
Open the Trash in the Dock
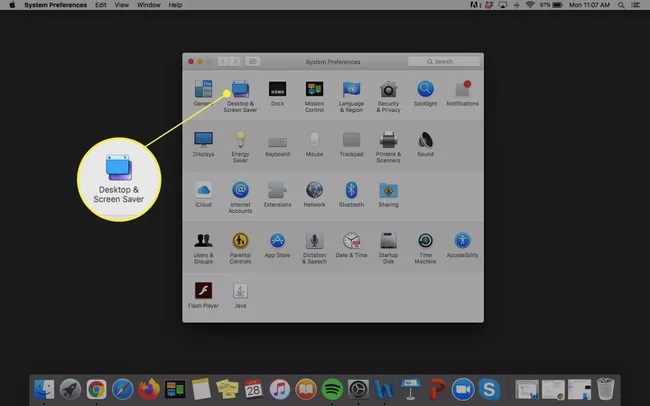(605, 389)
